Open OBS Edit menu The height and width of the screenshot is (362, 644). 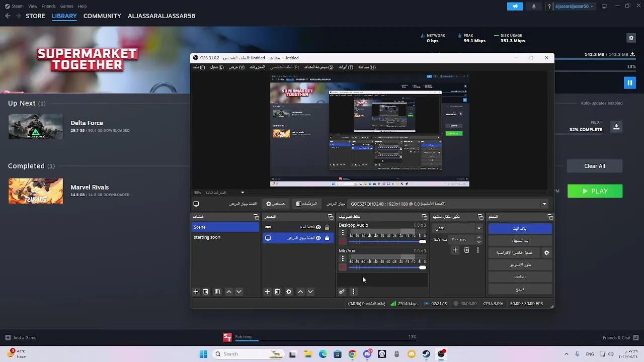(x=217, y=67)
